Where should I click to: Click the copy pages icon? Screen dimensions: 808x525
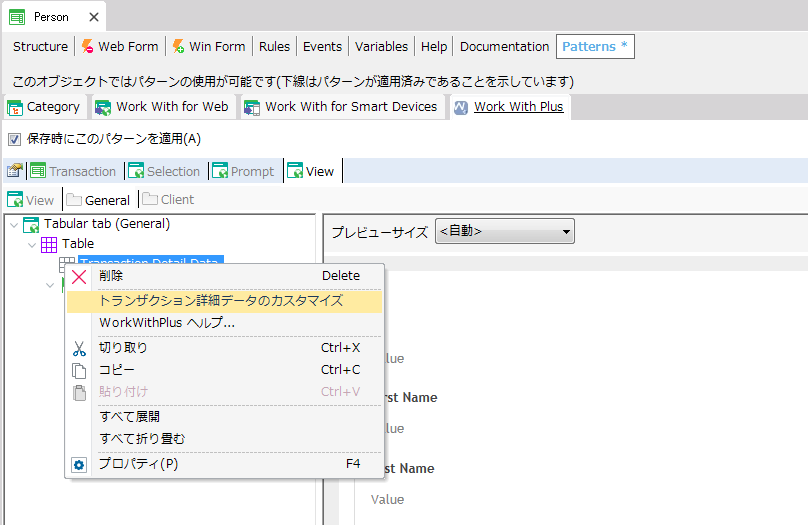[79, 371]
